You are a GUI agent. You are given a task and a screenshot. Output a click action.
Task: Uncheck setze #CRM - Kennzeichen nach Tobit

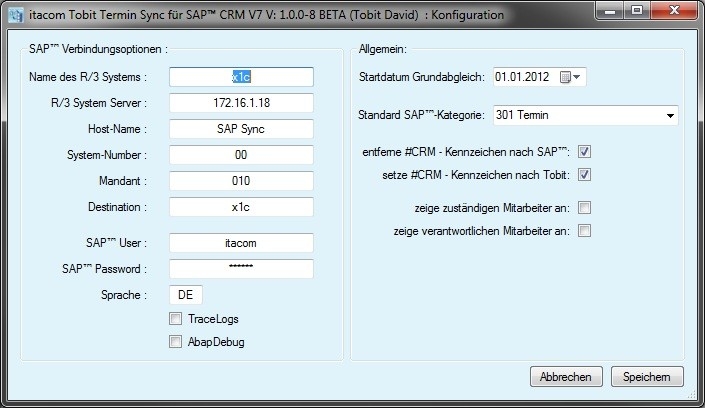click(x=584, y=175)
